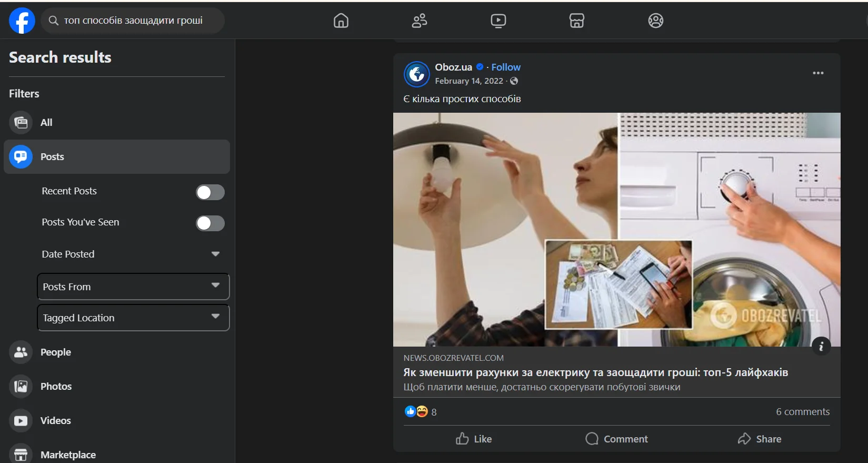Click the verified badge beside Oboz.ua
The image size is (868, 463).
click(x=480, y=67)
